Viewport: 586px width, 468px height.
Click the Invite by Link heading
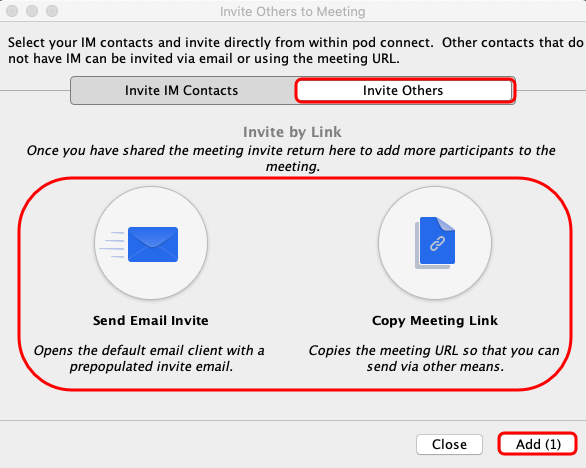tap(292, 132)
